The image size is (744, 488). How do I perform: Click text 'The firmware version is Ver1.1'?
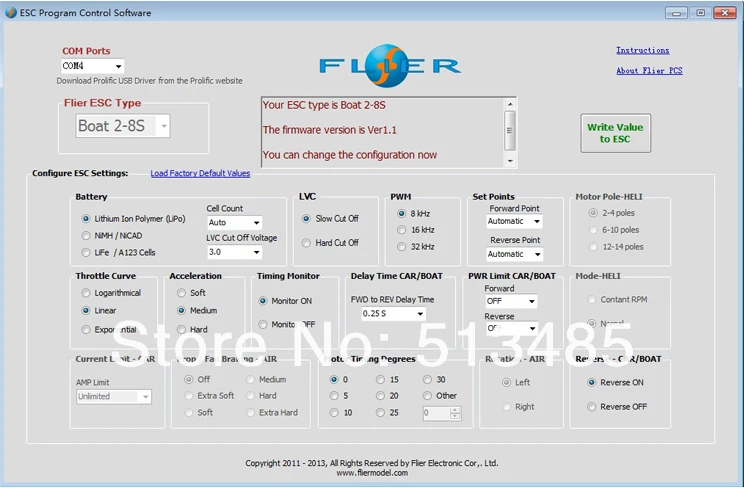coord(330,130)
